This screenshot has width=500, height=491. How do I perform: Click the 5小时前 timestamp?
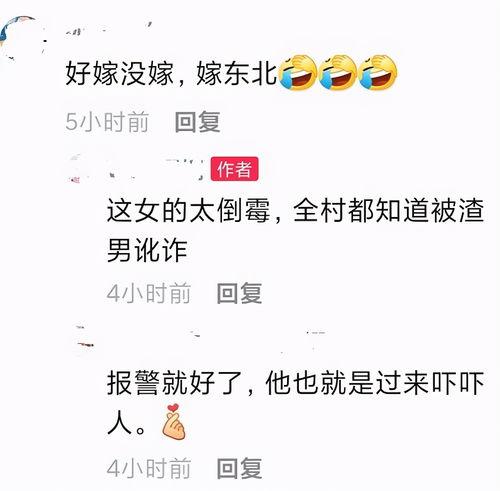pyautogui.click(x=107, y=122)
